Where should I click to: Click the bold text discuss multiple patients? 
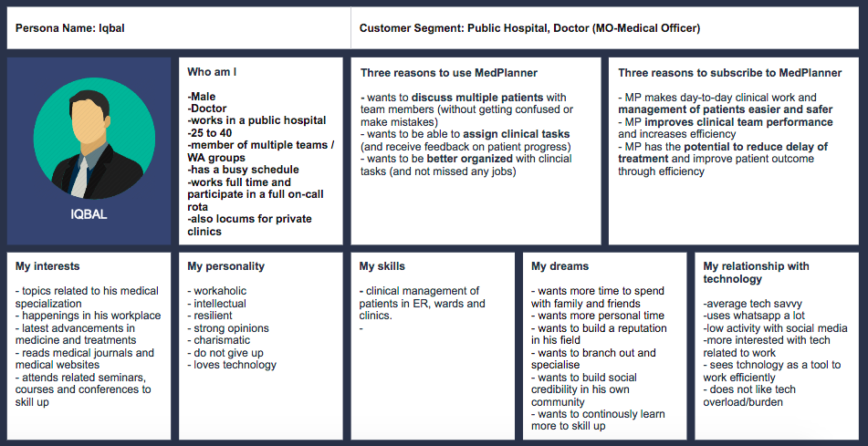click(477, 98)
